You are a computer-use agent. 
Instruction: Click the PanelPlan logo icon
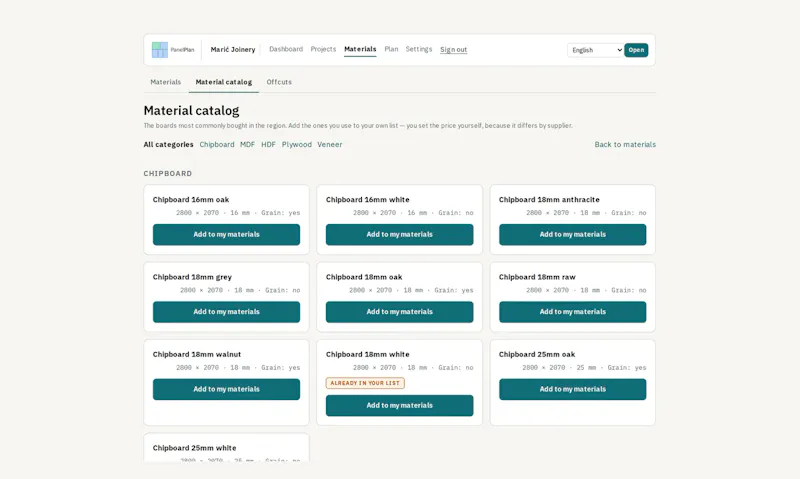click(x=160, y=49)
